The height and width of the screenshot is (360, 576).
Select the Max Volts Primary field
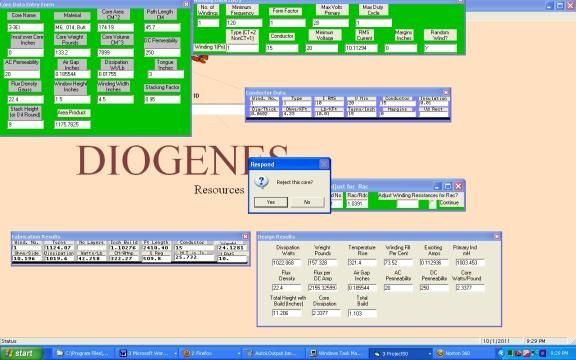[330, 23]
